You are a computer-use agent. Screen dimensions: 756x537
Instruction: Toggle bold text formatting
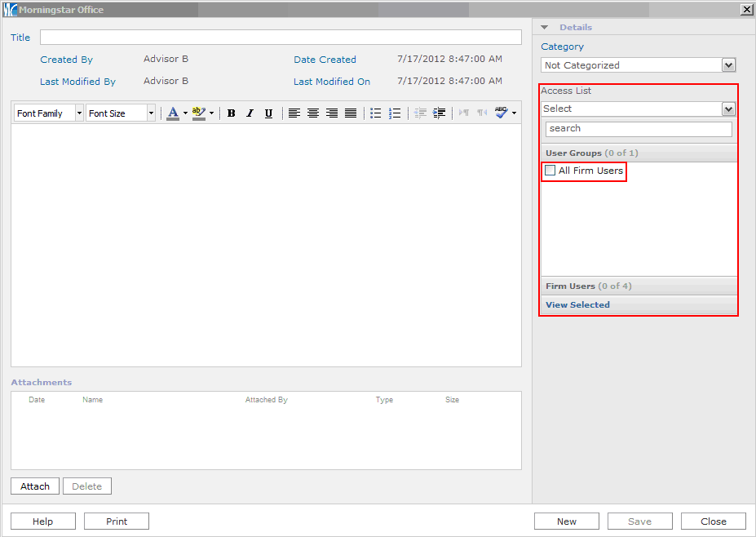click(232, 113)
